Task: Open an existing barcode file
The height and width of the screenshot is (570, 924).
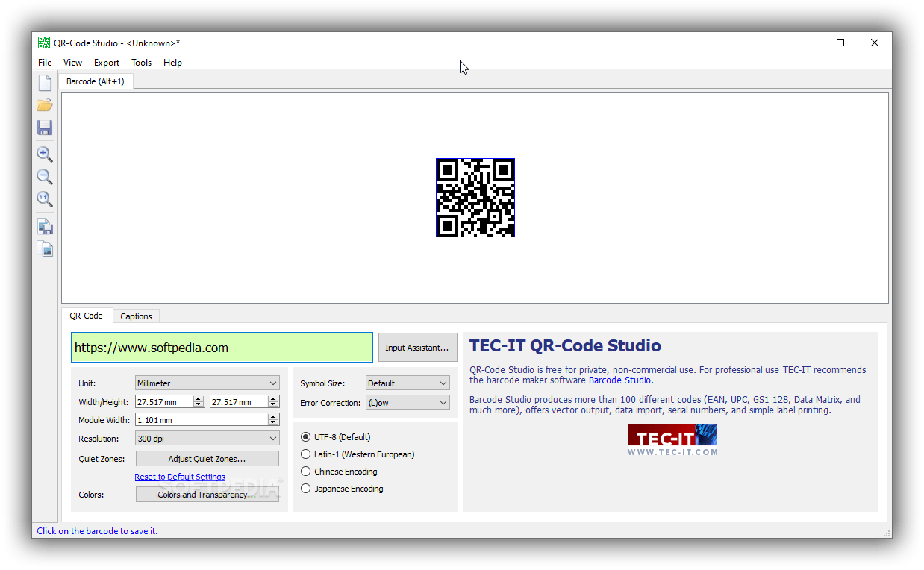Action: click(45, 105)
